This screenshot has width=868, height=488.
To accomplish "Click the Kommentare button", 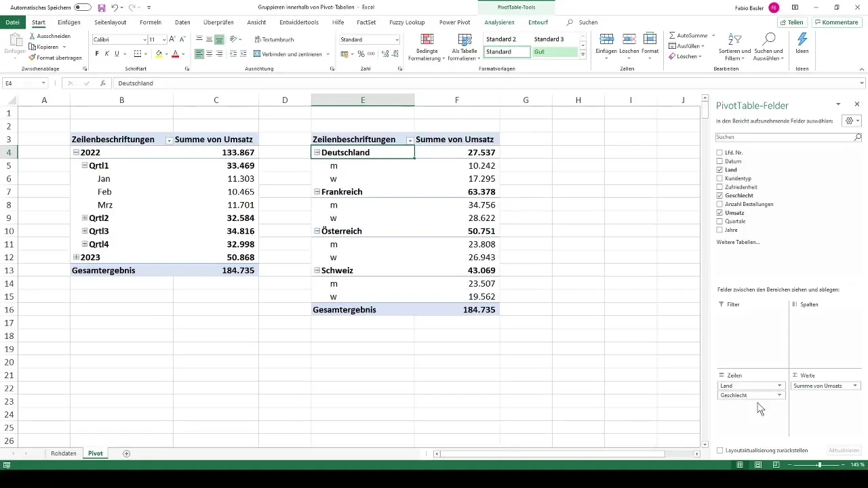I will click(x=838, y=22).
